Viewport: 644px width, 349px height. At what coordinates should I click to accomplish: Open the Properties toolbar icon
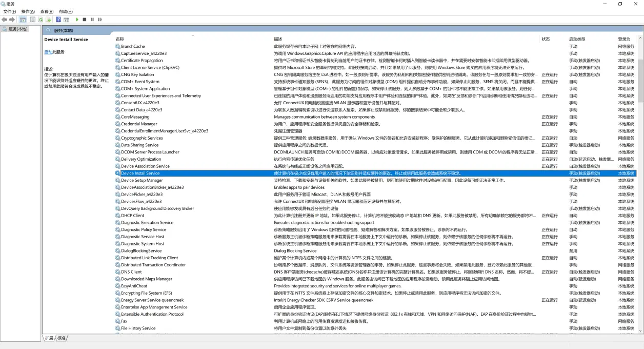(32, 20)
